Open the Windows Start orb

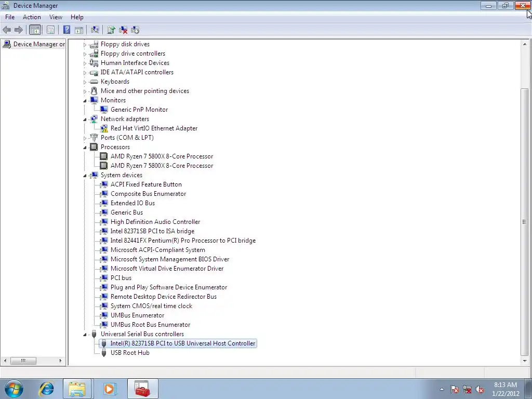[x=14, y=389]
